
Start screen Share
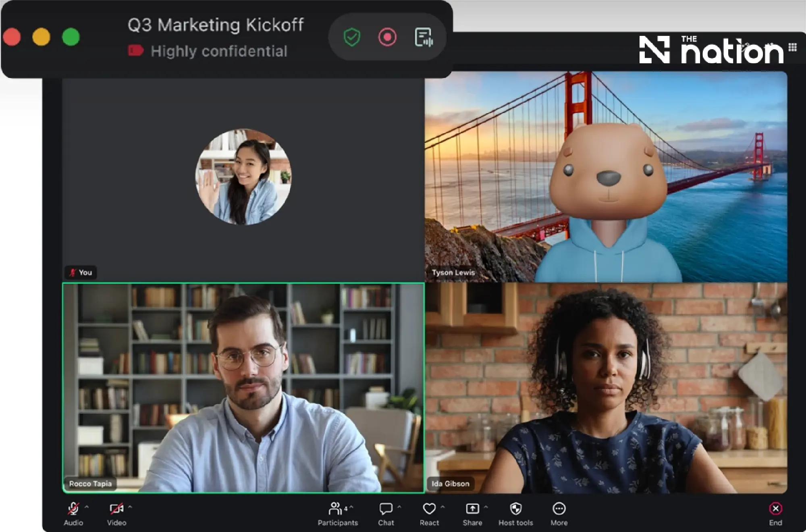[472, 514]
